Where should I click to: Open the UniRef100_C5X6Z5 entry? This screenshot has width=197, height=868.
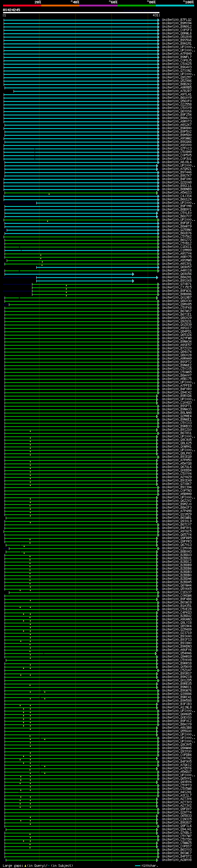tap(177, 64)
